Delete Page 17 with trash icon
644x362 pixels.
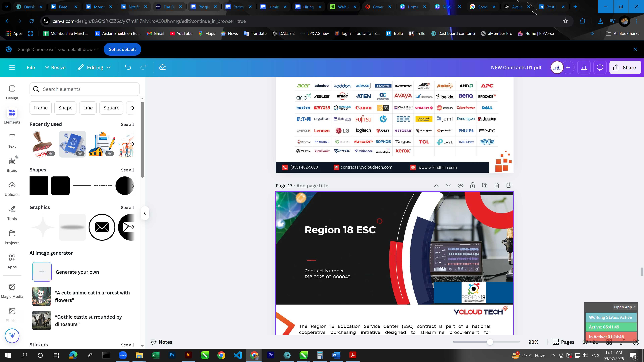pyautogui.click(x=497, y=185)
